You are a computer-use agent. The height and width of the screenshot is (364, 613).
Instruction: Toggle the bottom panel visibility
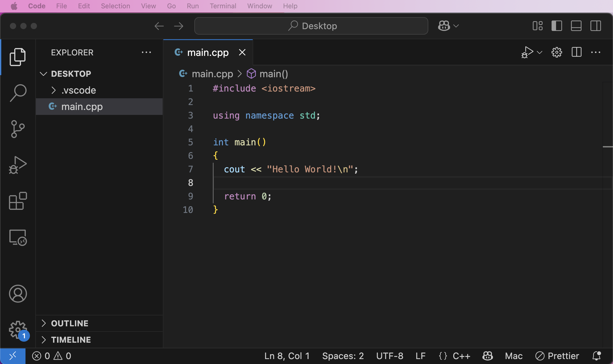[x=576, y=26]
